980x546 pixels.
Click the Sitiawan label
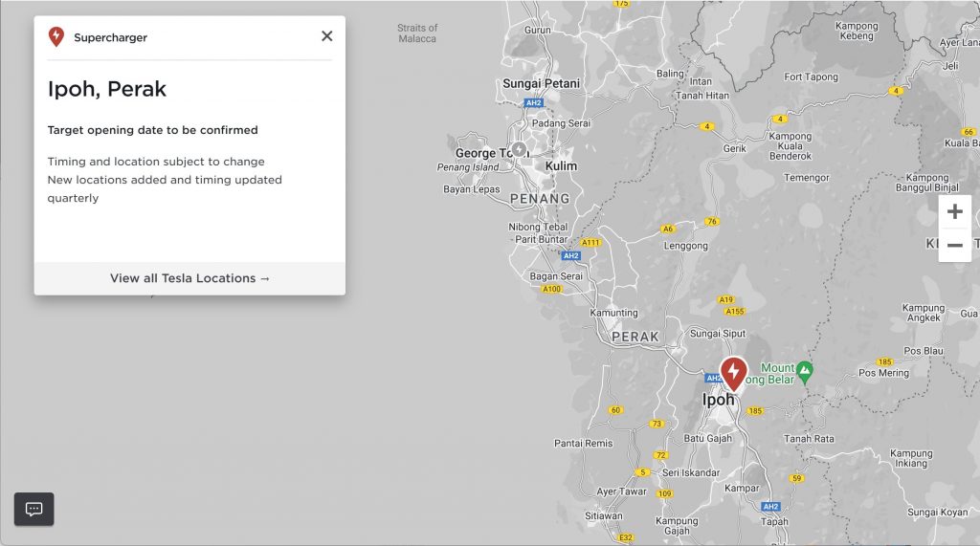point(603,516)
